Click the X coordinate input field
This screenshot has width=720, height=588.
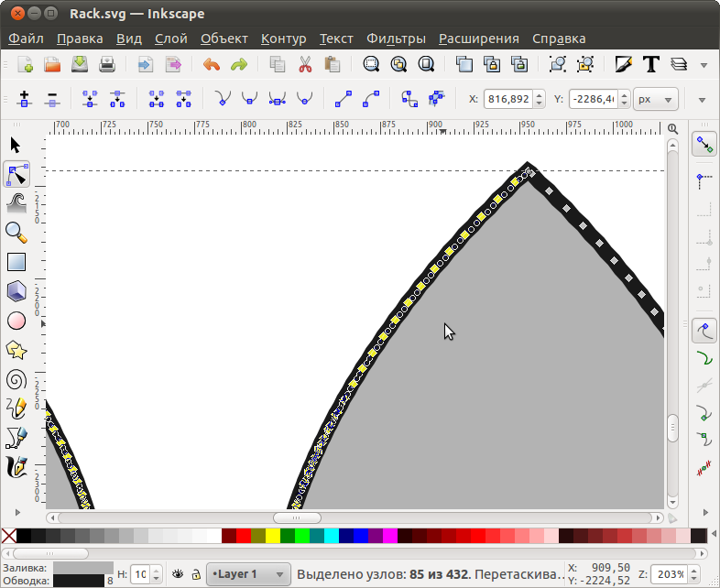pyautogui.click(x=508, y=99)
